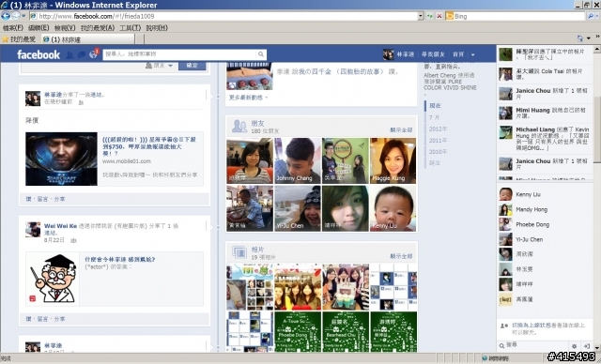Screen dimensions: 601x364
Task: Open the 檔案(F) menu
Action: tap(12, 28)
